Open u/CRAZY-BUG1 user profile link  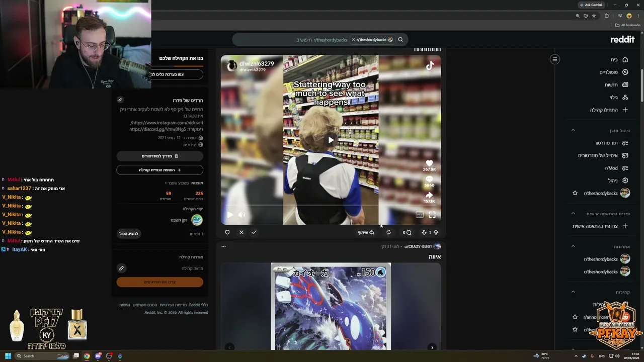(x=418, y=246)
